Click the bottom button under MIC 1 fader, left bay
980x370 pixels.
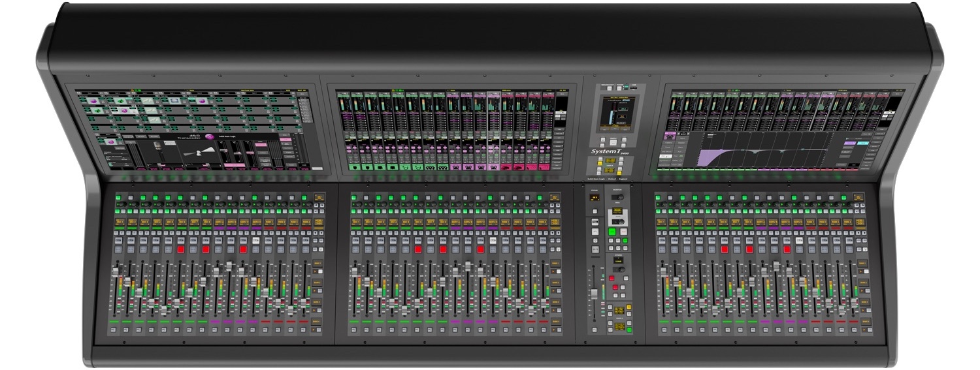114,330
